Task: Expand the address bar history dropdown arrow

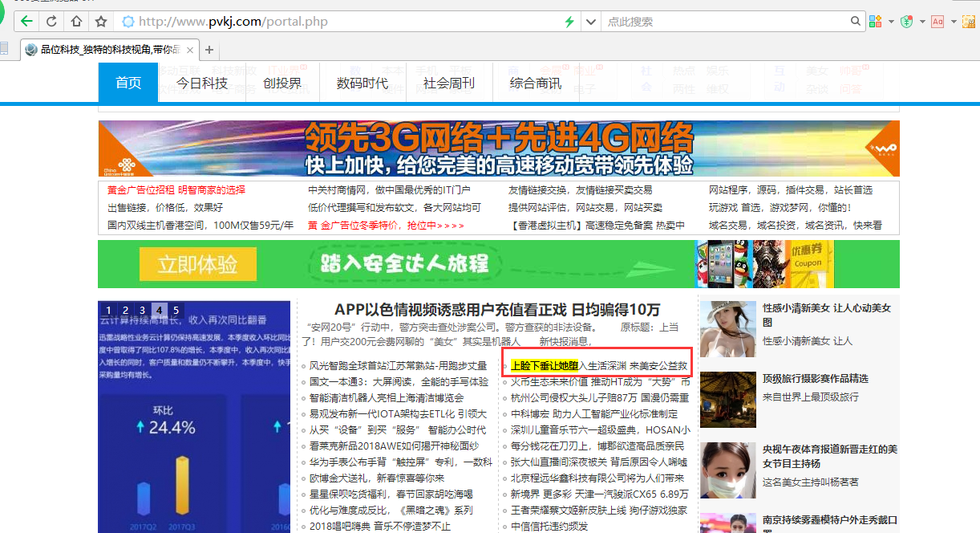Action: click(x=590, y=21)
